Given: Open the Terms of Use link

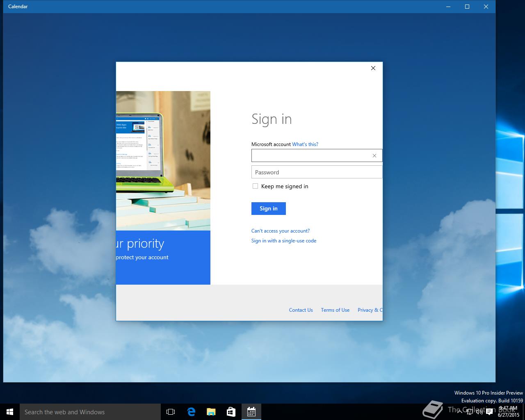Looking at the screenshot, I should tap(335, 310).
